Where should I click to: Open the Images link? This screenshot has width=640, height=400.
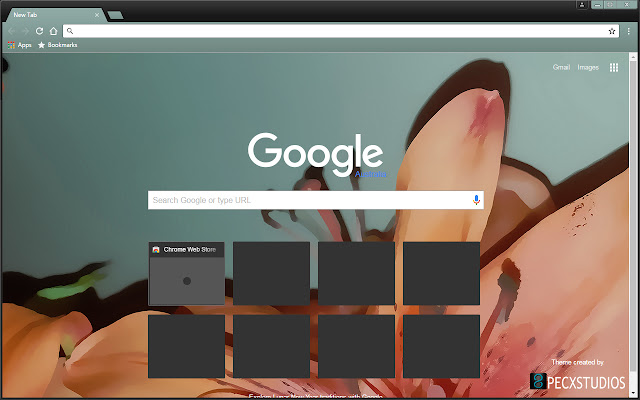tap(588, 67)
